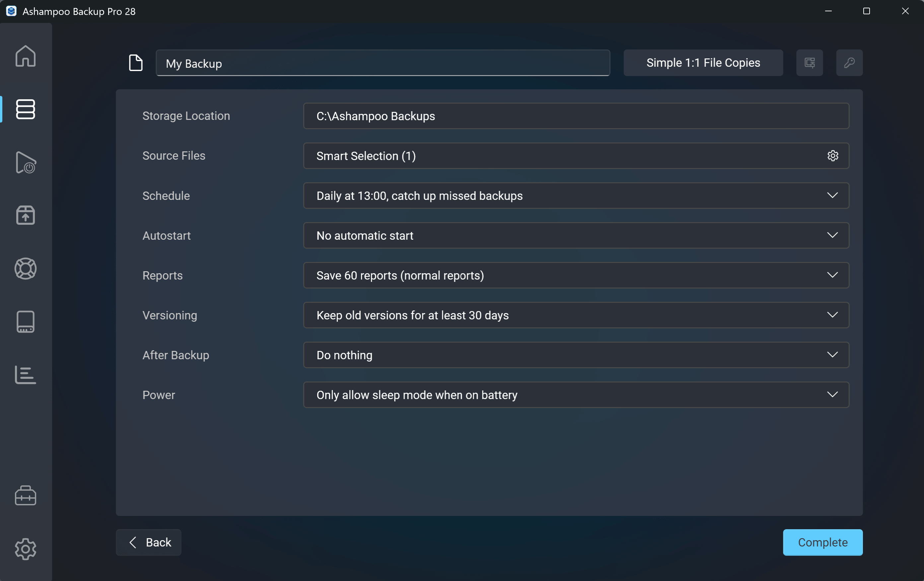
Task: Click the grid layout button beside File Copies
Action: coord(810,63)
